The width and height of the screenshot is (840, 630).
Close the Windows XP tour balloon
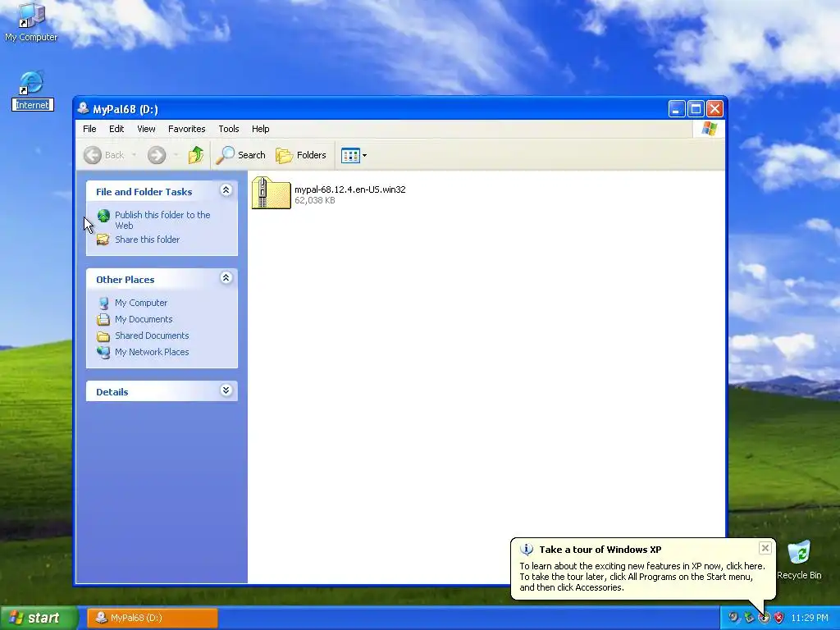765,547
